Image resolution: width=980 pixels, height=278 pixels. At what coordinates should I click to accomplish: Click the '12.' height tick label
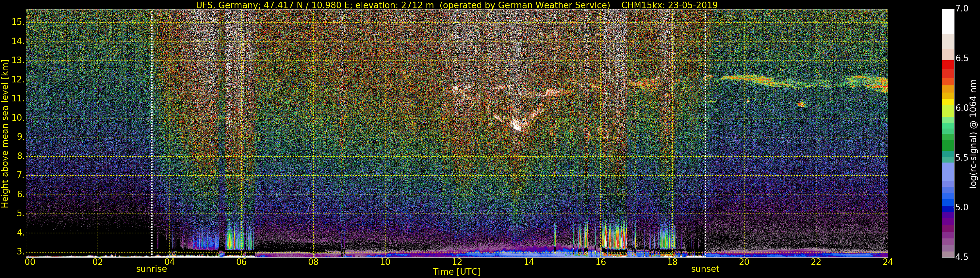(x=18, y=79)
